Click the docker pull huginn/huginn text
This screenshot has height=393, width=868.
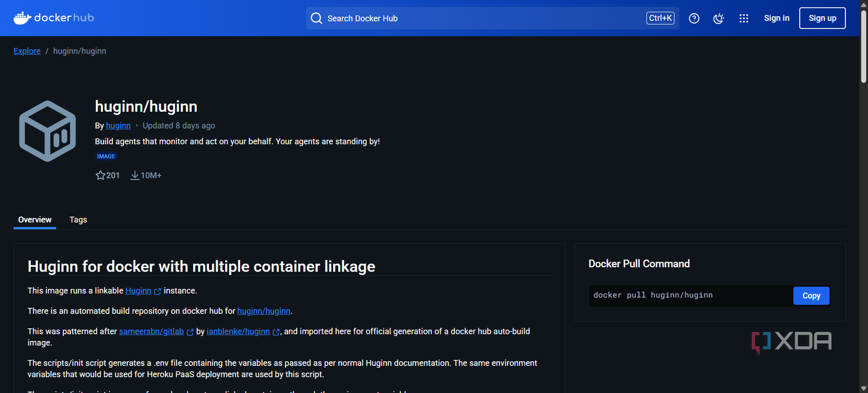tap(653, 295)
